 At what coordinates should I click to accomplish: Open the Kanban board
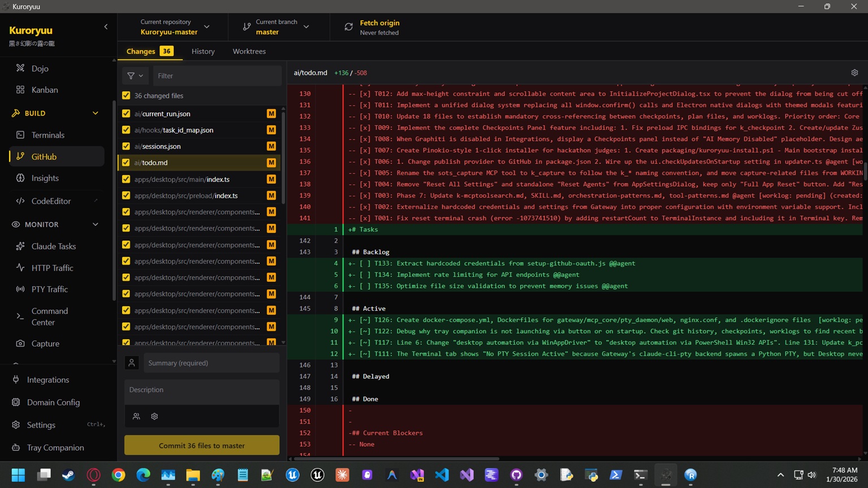44,90
